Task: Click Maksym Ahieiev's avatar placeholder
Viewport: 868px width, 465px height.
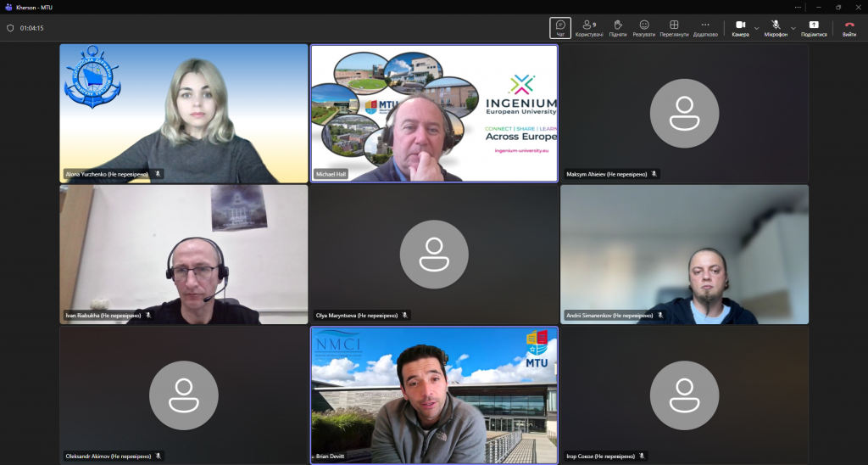Action: [683, 113]
